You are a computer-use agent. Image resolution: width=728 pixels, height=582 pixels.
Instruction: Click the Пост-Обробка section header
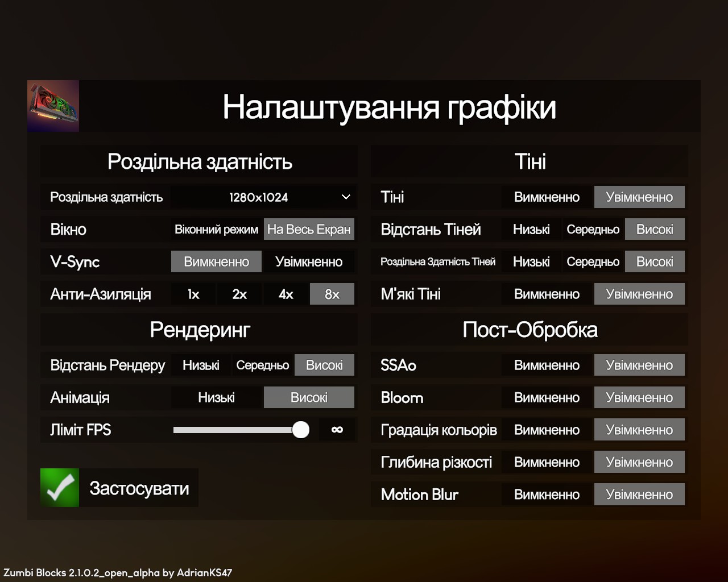(530, 330)
